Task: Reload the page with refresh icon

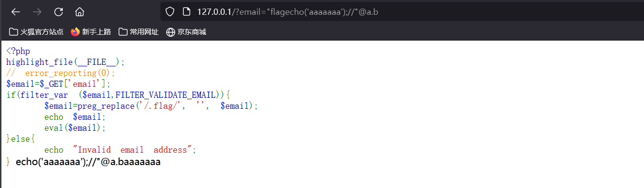Action: 59,11
